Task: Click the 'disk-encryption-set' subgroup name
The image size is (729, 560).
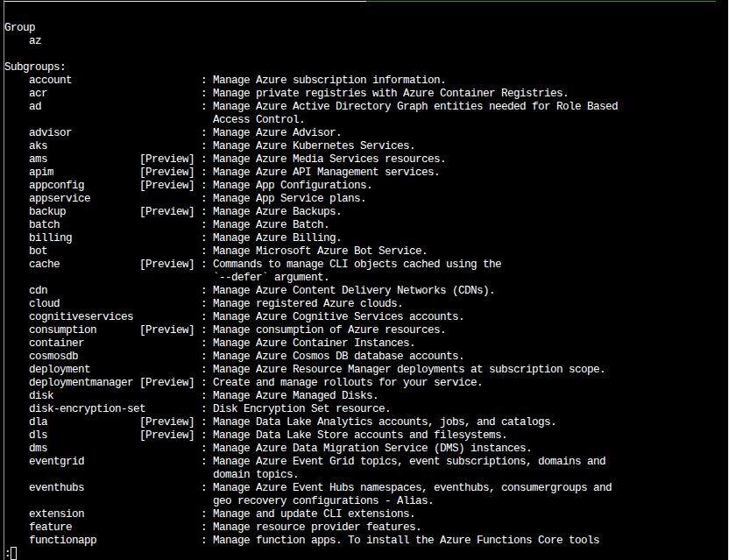Action: pos(87,408)
